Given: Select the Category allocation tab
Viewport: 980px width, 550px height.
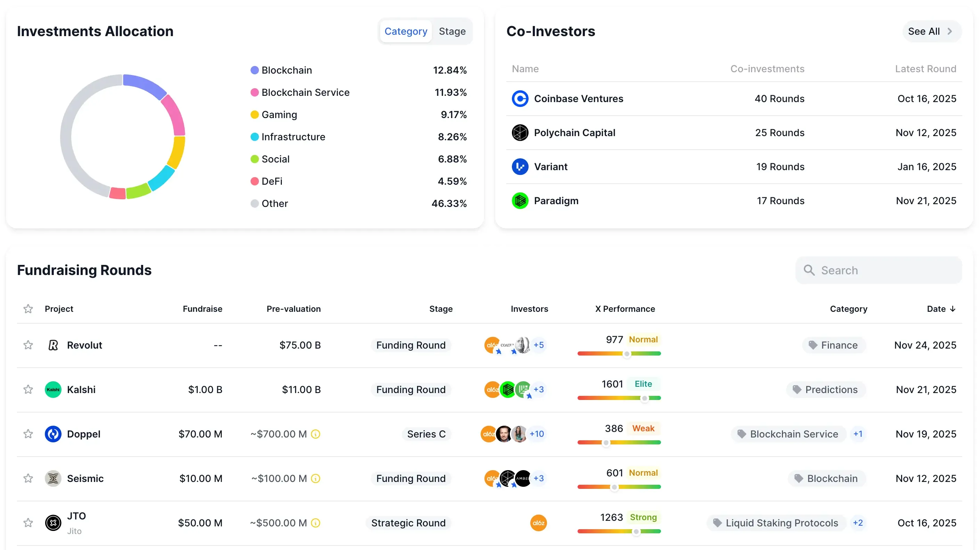Looking at the screenshot, I should (406, 31).
